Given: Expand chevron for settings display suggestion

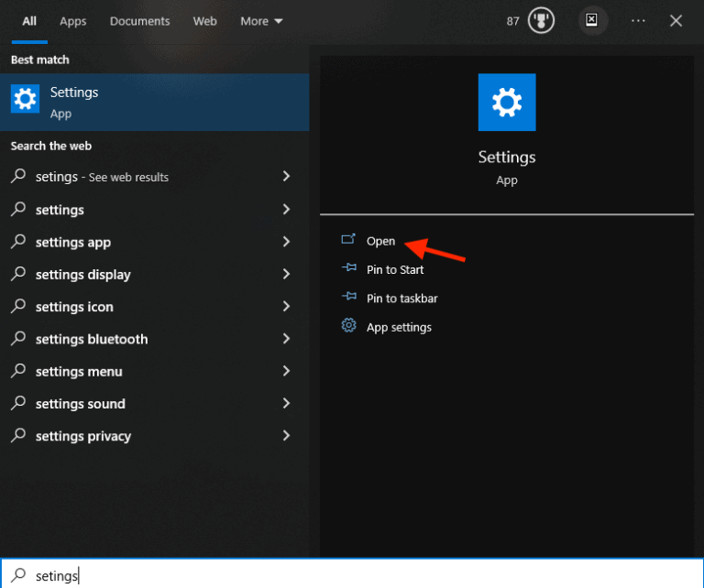Looking at the screenshot, I should [286, 275].
